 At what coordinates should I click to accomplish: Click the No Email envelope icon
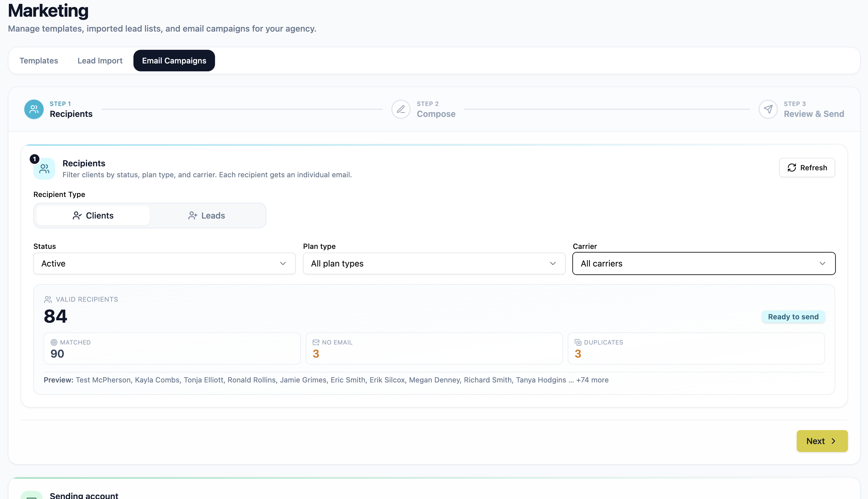point(316,342)
